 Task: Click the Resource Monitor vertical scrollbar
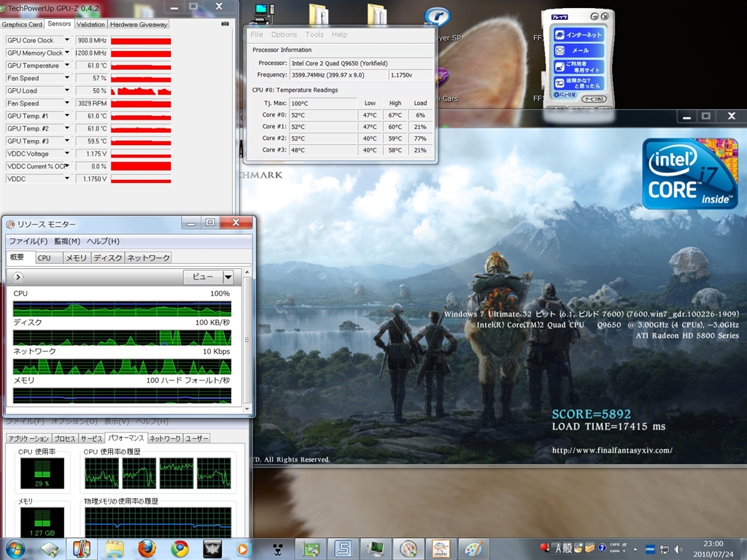point(247,338)
